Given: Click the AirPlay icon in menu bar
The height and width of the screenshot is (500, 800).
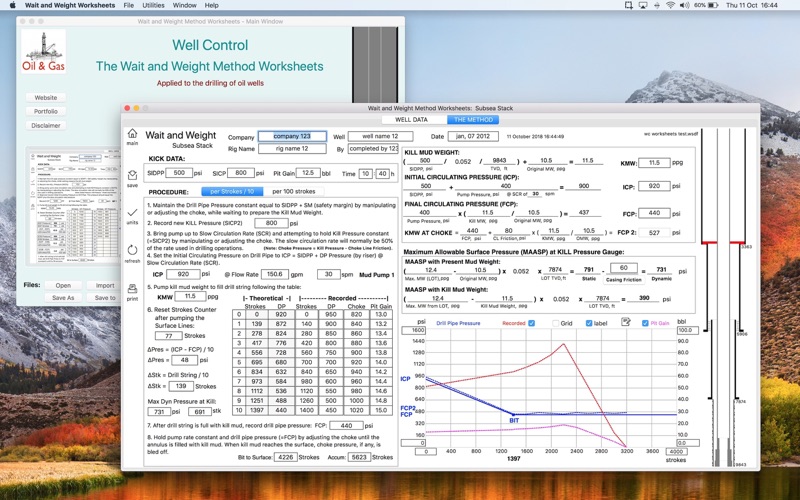Looking at the screenshot, I should (x=643, y=5).
